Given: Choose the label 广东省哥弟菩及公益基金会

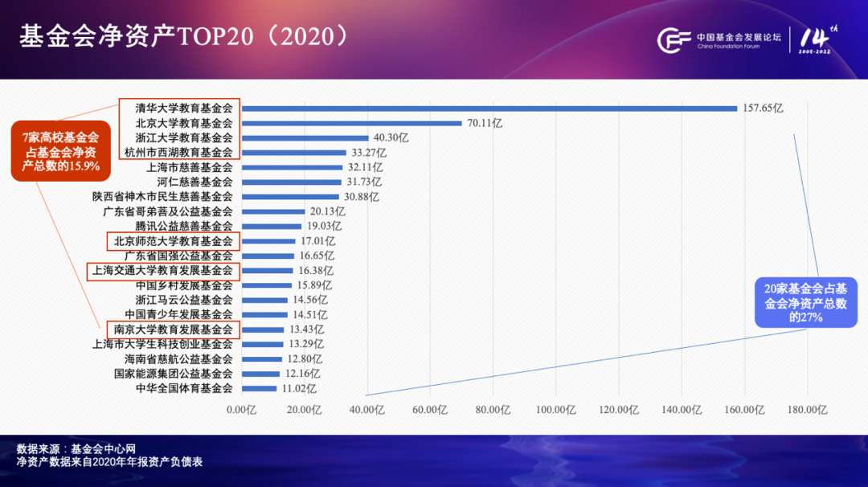Looking at the screenshot, I should click(x=168, y=211).
